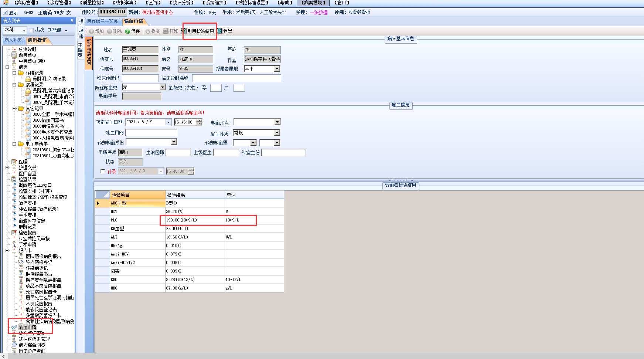The height and width of the screenshot is (359, 644).
Task: Click the 主治医师 input field
Action: [x=178, y=152]
